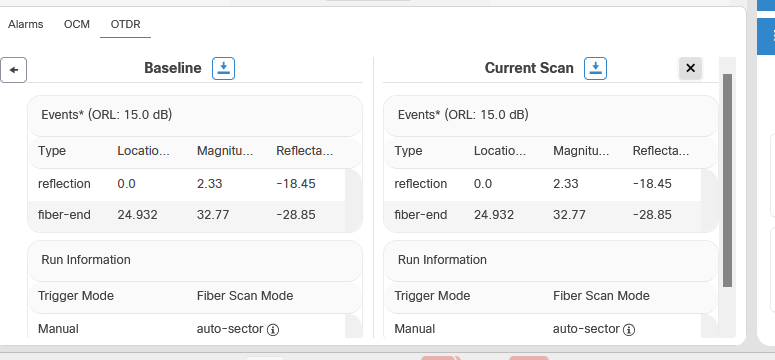Image resolution: width=775 pixels, height=360 pixels.
Task: Click the back arrow button
Action: click(x=13, y=70)
